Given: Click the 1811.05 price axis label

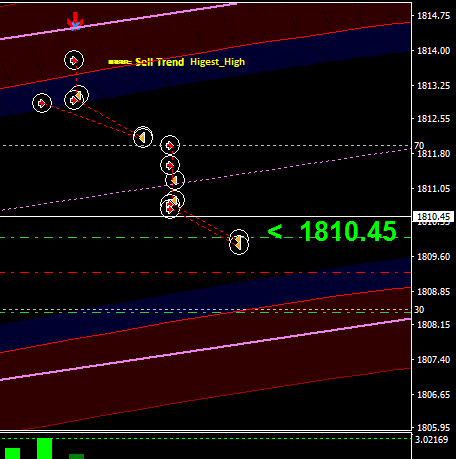Looking at the screenshot, I should click(x=433, y=189).
